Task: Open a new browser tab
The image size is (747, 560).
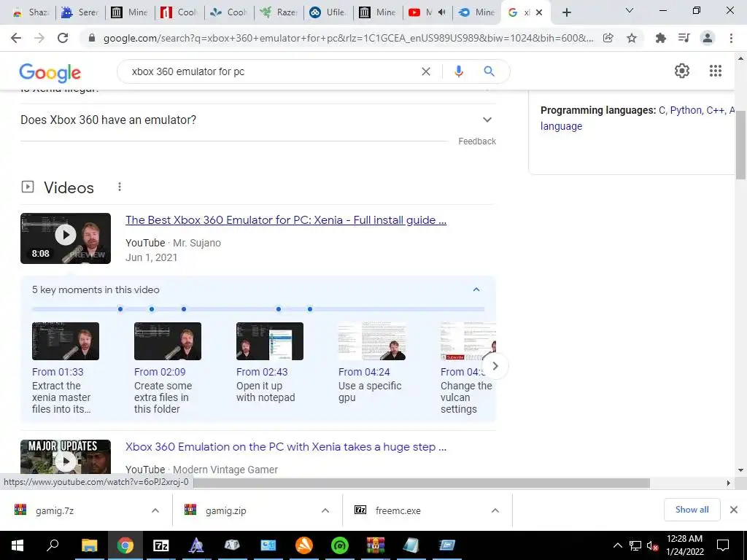Action: pyautogui.click(x=566, y=12)
